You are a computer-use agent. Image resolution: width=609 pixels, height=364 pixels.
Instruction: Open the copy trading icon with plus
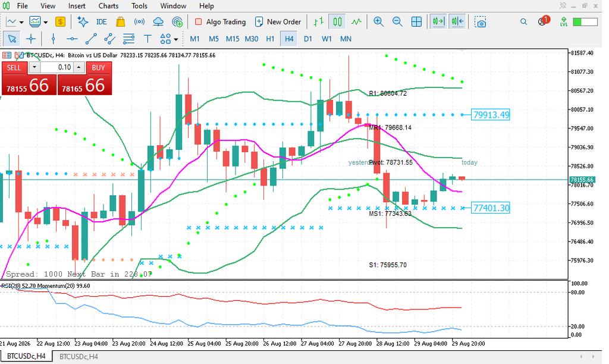177,22
